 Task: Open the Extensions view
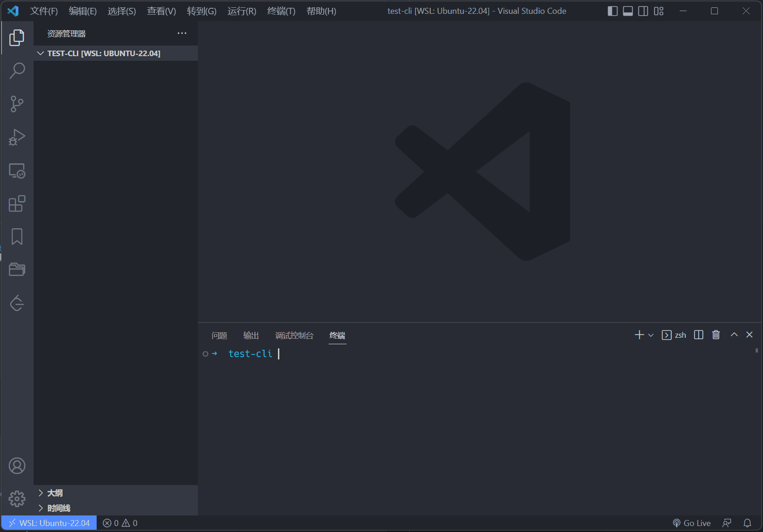point(17,204)
